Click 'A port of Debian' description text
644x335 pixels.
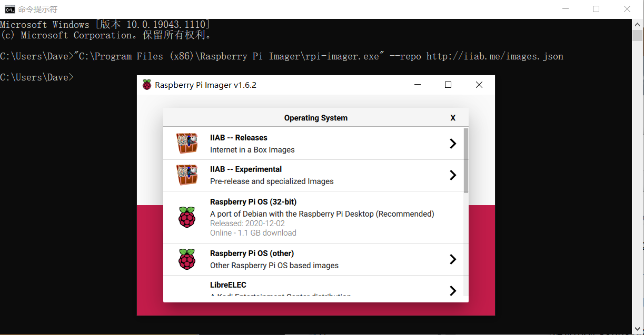pos(322,214)
